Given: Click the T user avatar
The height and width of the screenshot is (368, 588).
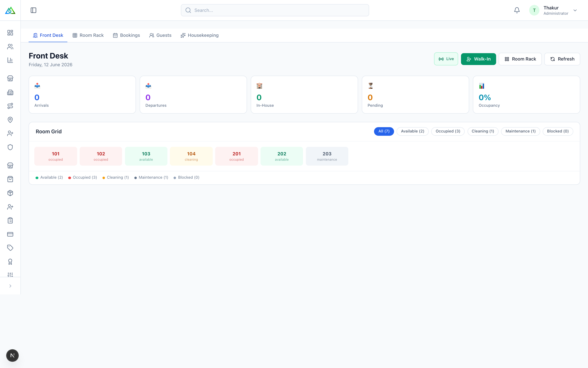Looking at the screenshot, I should coord(534,10).
